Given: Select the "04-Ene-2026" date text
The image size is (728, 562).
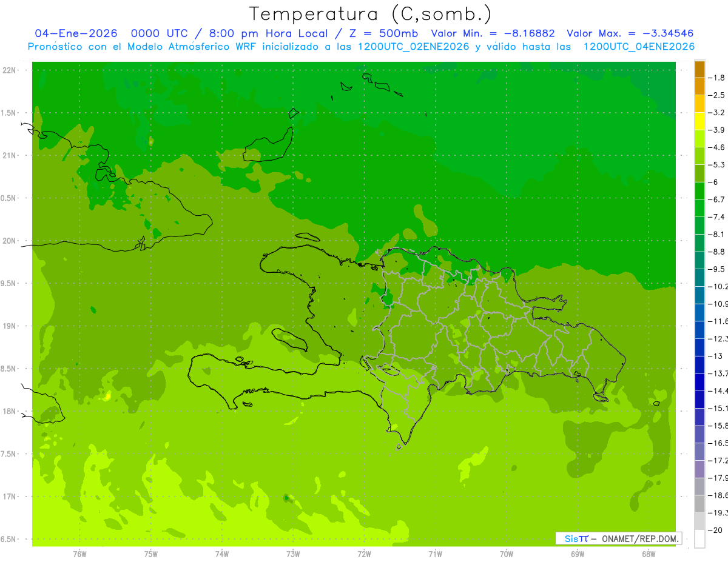Looking at the screenshot, I should coord(76,33).
